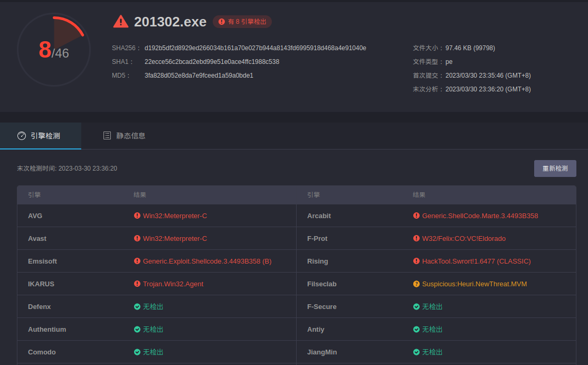Image resolution: width=588 pixels, height=365 pixels.
Task: Click the MD5 hash value
Action: click(199, 76)
